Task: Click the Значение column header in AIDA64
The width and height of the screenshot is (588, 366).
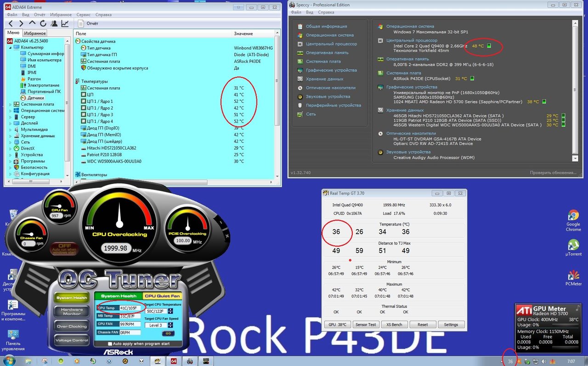Action: tap(243, 34)
